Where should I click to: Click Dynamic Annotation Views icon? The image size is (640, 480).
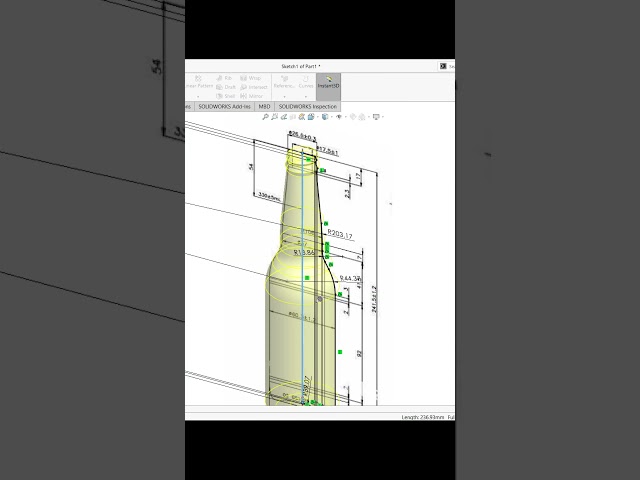tap(302, 117)
